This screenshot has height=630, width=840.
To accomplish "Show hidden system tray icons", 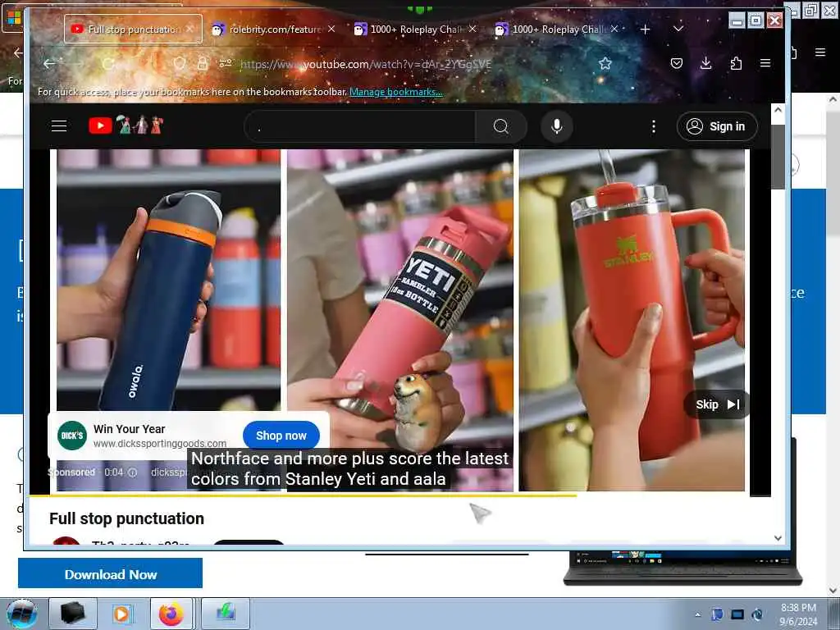I will pyautogui.click(x=697, y=614).
